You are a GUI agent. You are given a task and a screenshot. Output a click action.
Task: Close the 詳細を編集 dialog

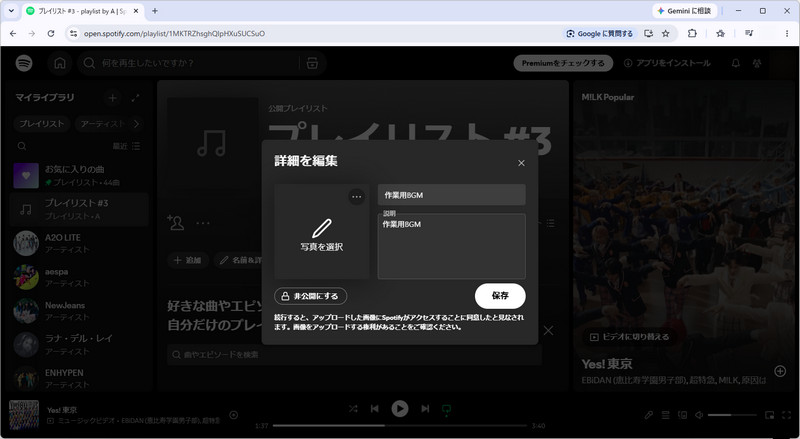pos(521,163)
